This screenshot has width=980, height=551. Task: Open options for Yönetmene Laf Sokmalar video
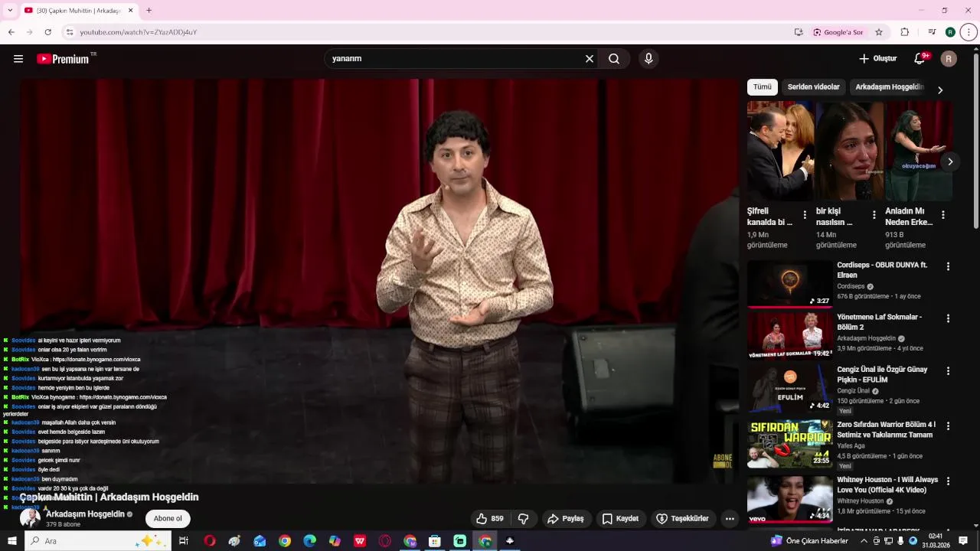(x=948, y=318)
